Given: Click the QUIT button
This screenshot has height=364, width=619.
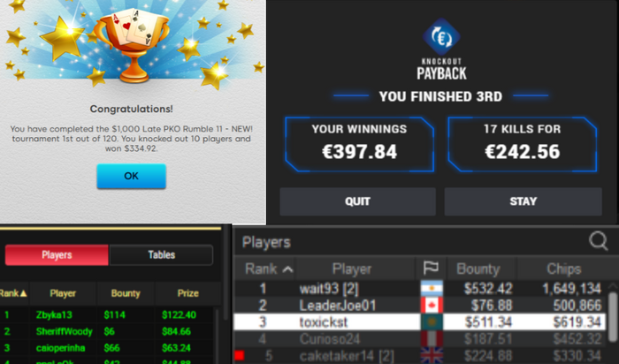Looking at the screenshot, I should click(x=357, y=201).
